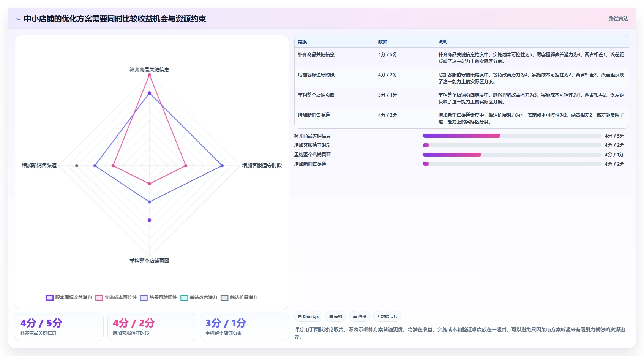
Task: Click the 增加客服值守时段 progress bar
Action: (x=512, y=145)
